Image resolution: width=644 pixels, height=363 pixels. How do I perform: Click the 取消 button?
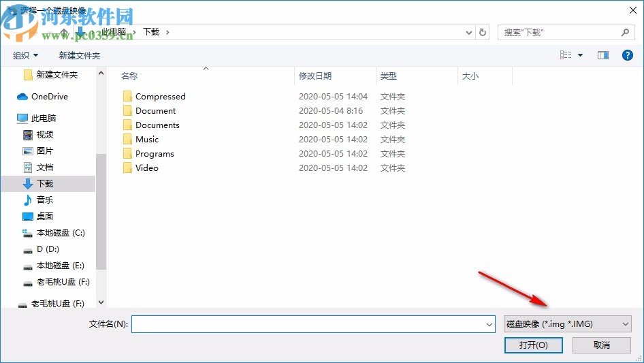[602, 345]
